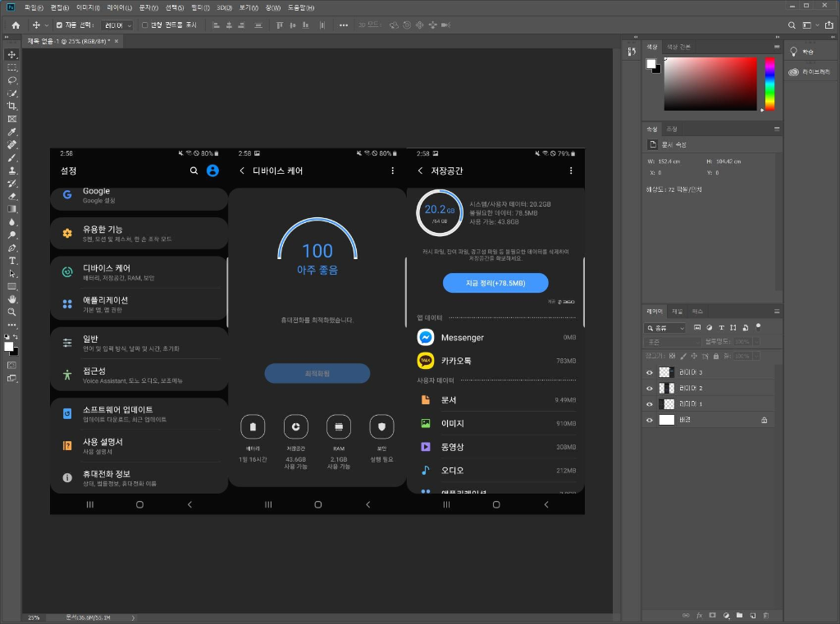Open the more align options ellipsis

click(344, 25)
